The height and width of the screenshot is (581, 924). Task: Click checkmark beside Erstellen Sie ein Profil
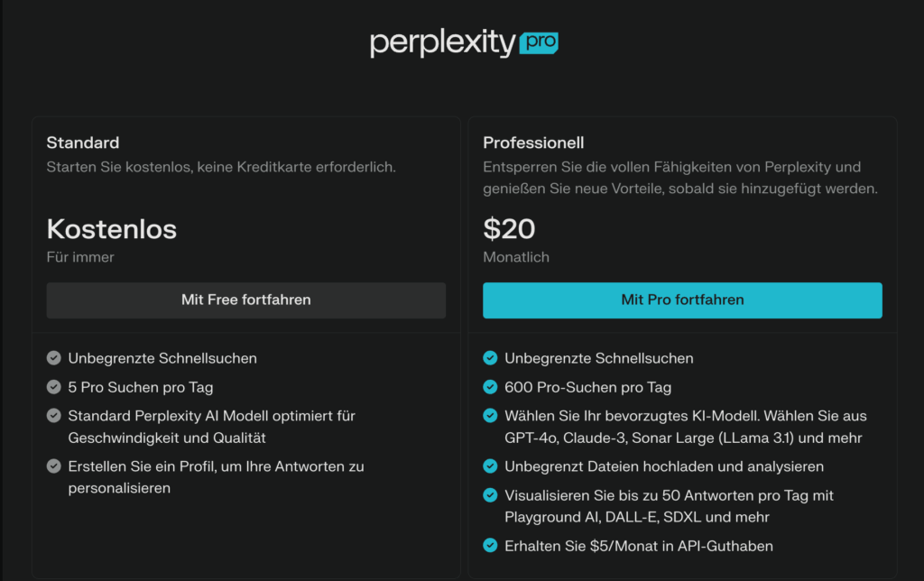pyautogui.click(x=53, y=466)
